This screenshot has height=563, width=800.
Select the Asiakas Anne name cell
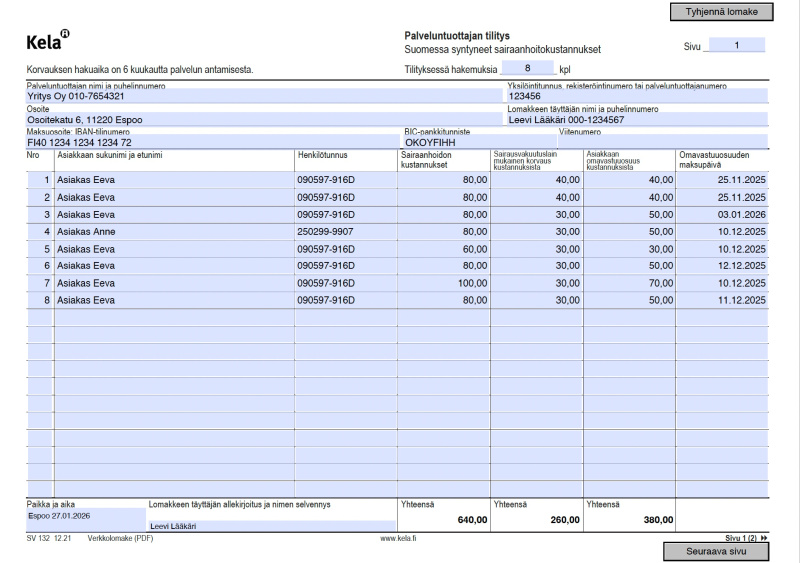coord(173,232)
